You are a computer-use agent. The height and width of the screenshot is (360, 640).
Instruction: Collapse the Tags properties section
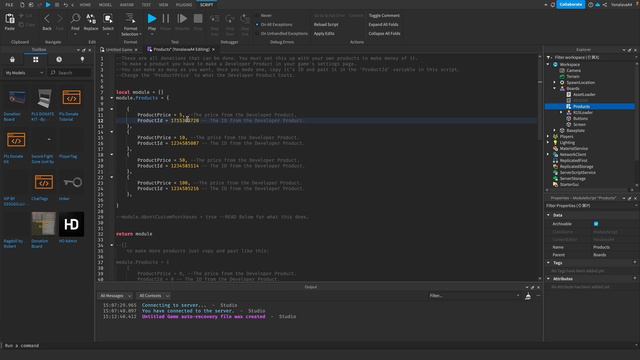[x=548, y=263]
